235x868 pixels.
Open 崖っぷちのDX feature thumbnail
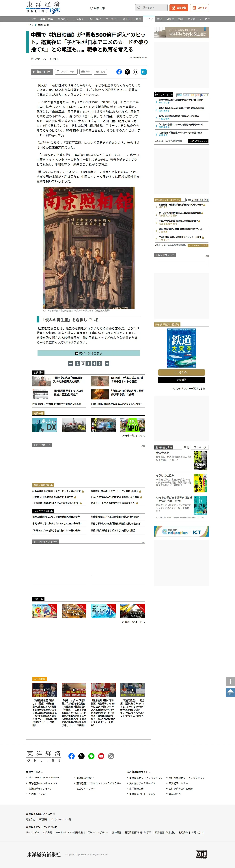45,425
